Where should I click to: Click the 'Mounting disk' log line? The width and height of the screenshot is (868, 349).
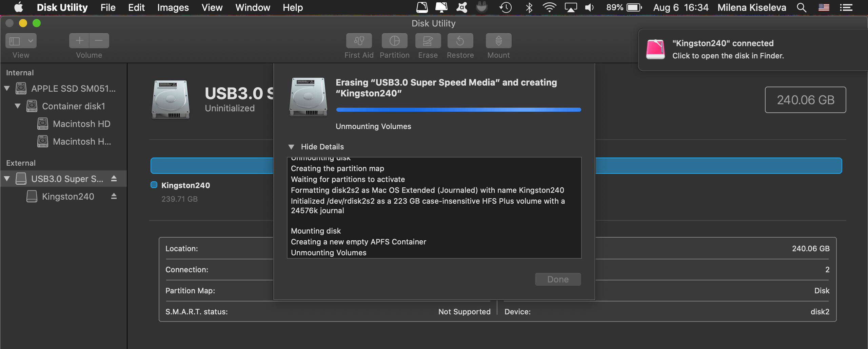pyautogui.click(x=316, y=231)
